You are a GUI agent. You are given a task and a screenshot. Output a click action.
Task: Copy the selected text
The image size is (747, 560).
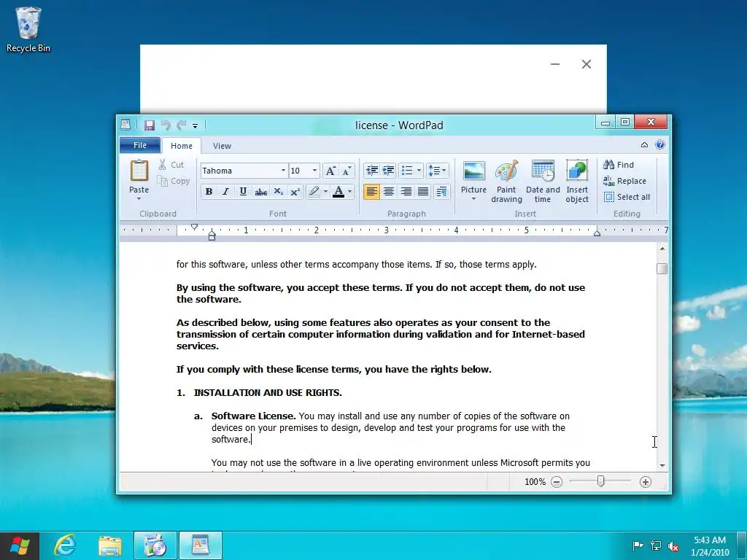[x=174, y=181]
